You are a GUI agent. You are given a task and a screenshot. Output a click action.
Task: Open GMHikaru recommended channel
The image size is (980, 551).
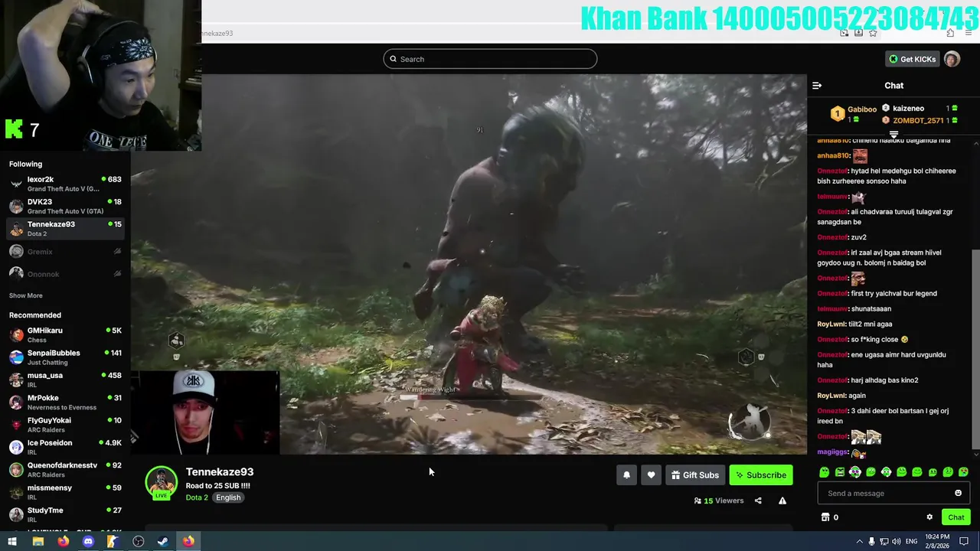[x=65, y=334]
